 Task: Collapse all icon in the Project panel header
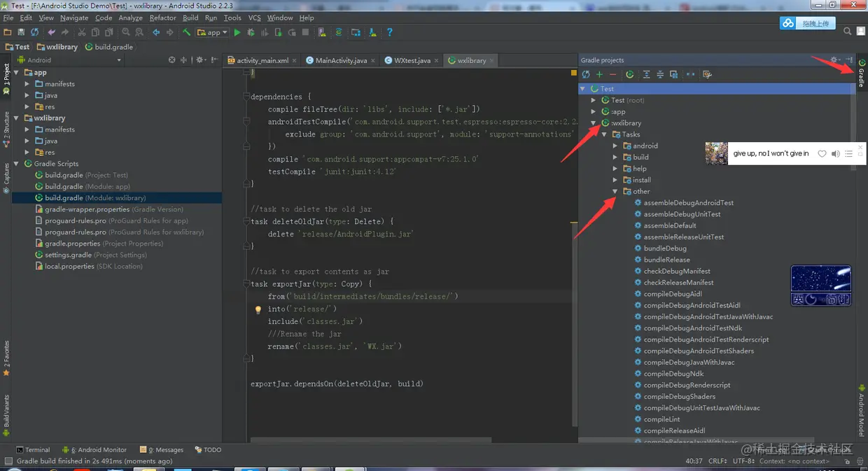[183, 60]
